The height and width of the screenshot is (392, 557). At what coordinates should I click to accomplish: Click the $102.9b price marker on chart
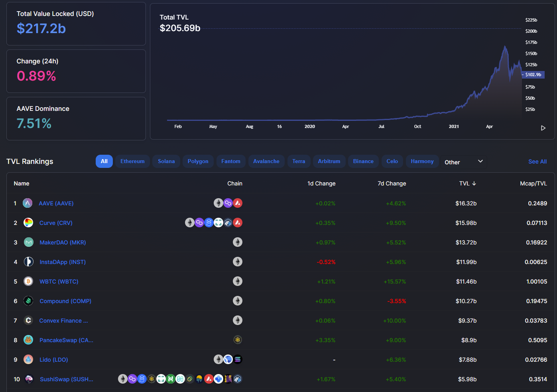[x=533, y=75]
